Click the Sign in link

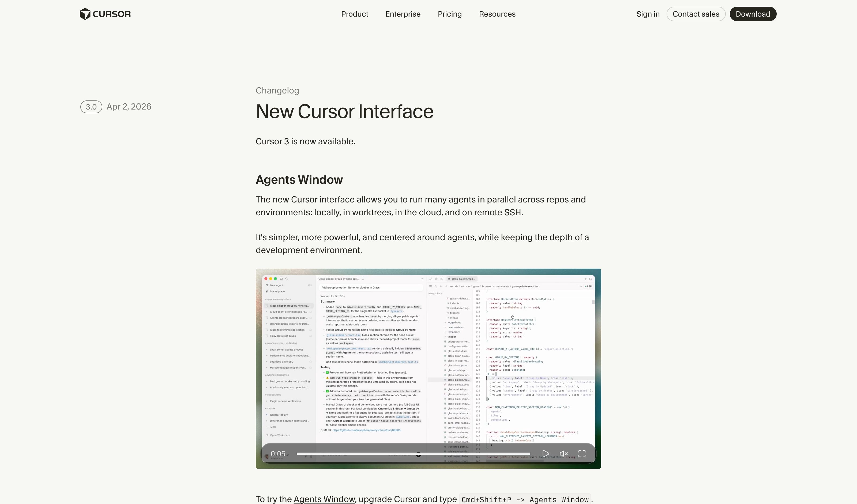click(x=648, y=14)
